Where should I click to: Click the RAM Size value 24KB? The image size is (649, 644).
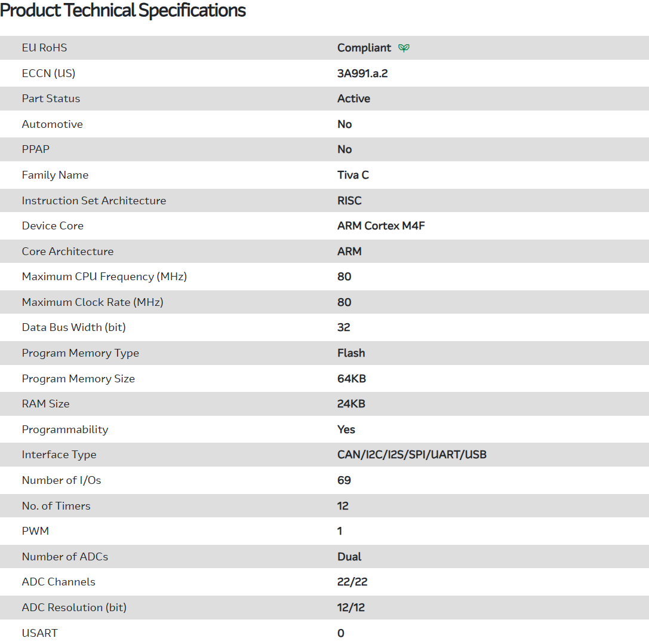click(351, 404)
